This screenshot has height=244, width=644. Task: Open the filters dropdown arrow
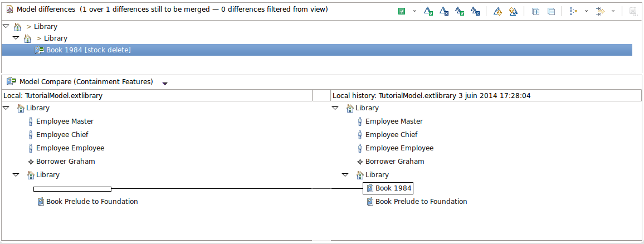(613, 11)
